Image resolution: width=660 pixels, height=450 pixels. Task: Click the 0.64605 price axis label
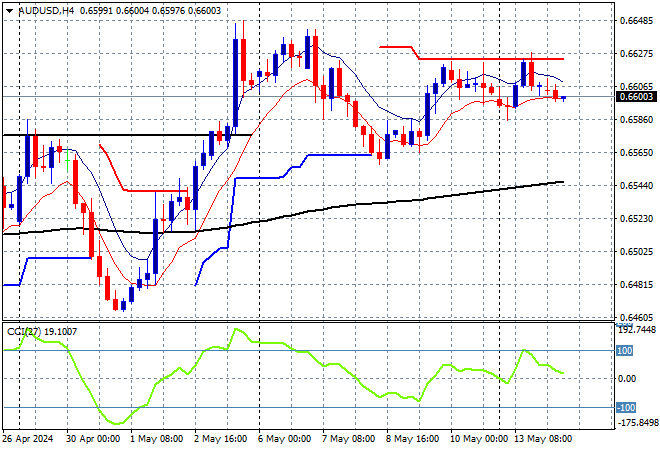click(637, 317)
